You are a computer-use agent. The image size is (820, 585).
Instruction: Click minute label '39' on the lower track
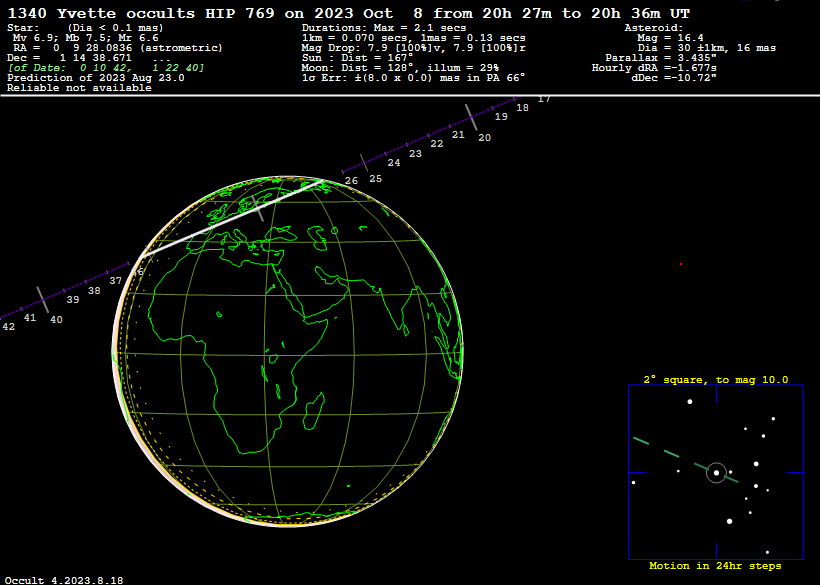pyautogui.click(x=73, y=300)
